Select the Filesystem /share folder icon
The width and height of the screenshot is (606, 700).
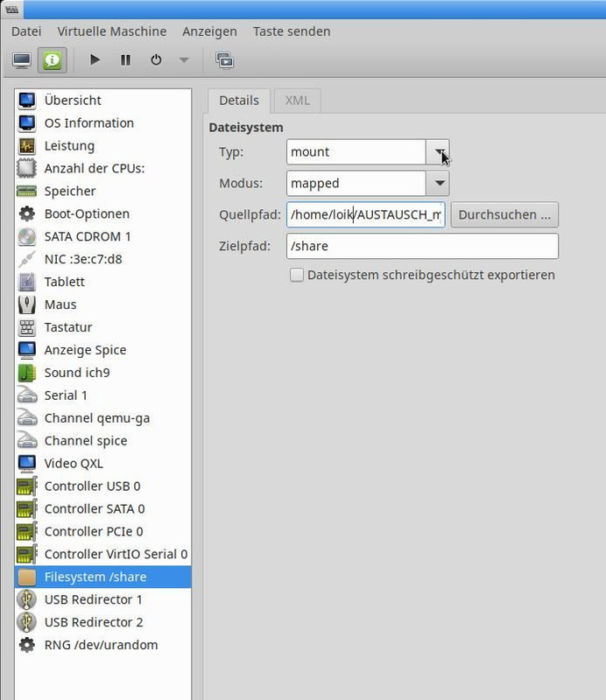(27, 577)
